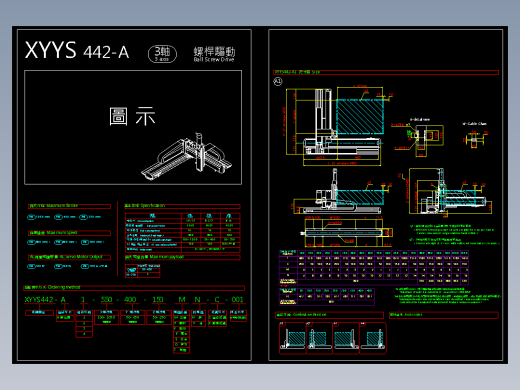The width and height of the screenshot is (520, 390).
Task: Click the XYYS 442-A title text
Action: click(x=77, y=51)
